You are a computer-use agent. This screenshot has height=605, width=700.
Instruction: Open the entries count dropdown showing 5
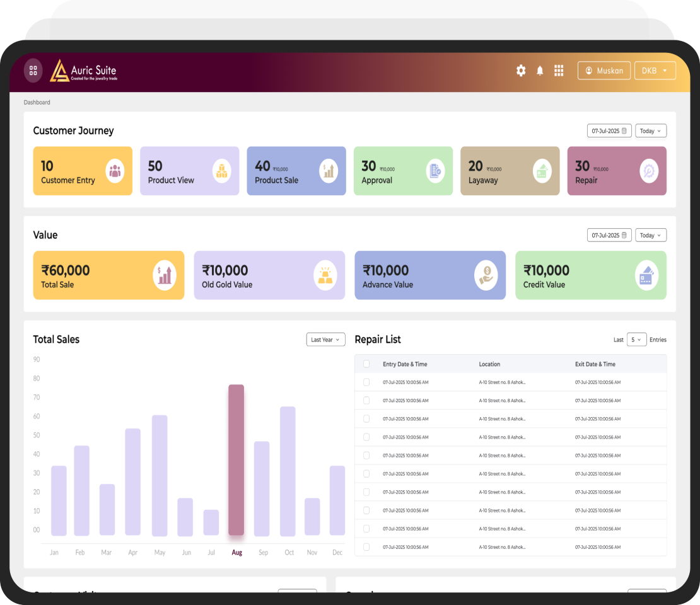point(636,340)
